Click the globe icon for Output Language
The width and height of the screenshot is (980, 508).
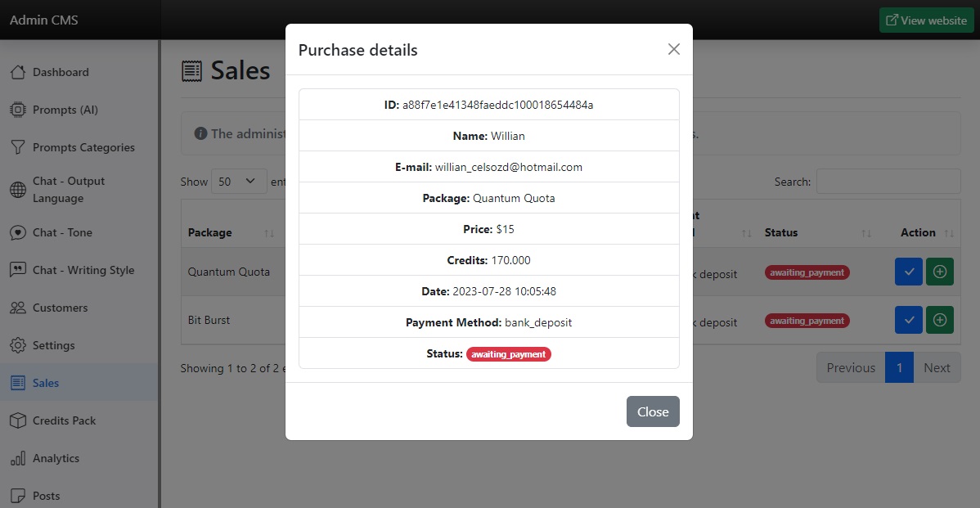[x=17, y=190]
